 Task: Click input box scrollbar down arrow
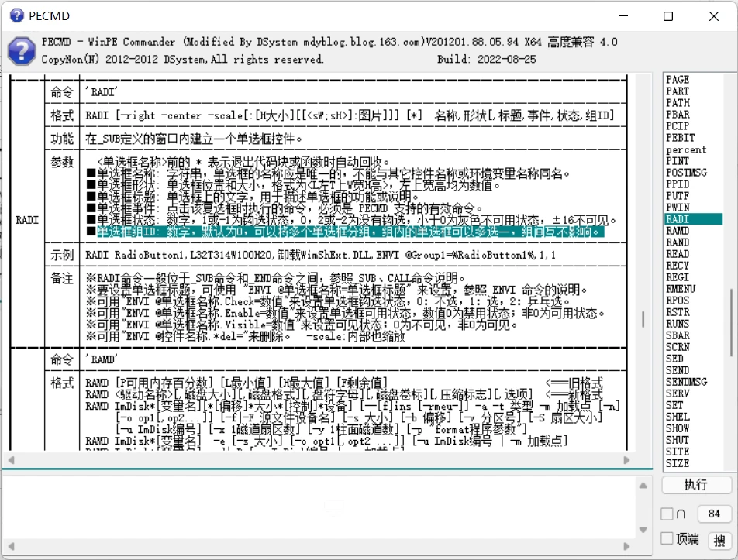(x=643, y=530)
